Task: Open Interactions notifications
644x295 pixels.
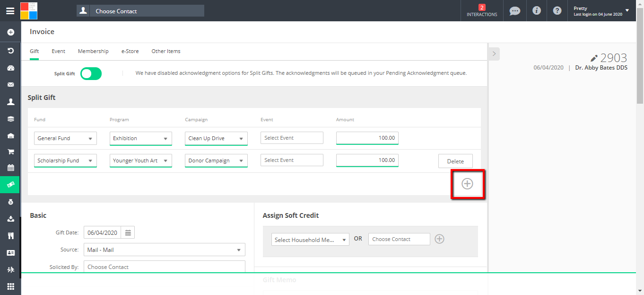Action: pos(482,11)
